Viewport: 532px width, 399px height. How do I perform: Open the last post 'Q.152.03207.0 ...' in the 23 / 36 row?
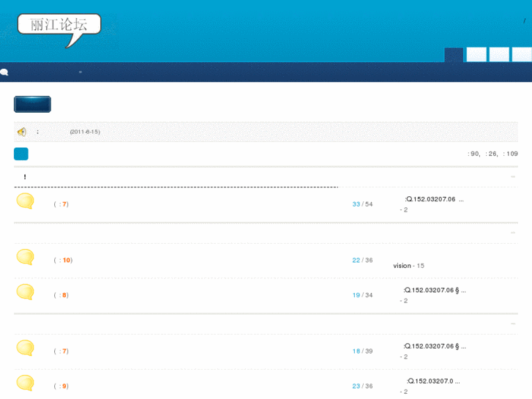click(x=433, y=381)
